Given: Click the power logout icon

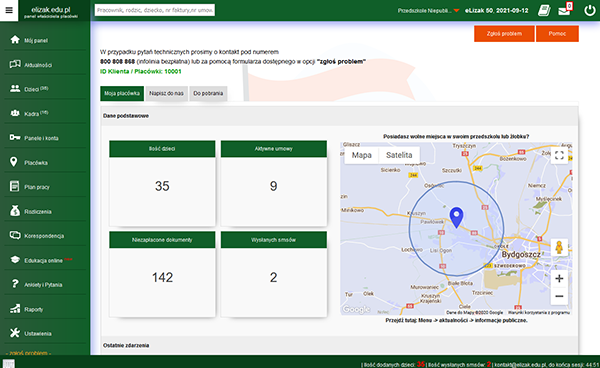Looking at the screenshot, I should coord(590,10).
